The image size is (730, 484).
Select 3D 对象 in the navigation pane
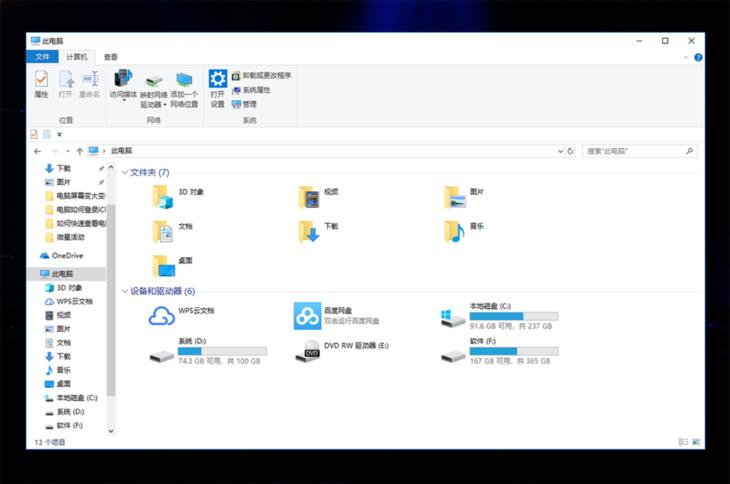pos(64,288)
